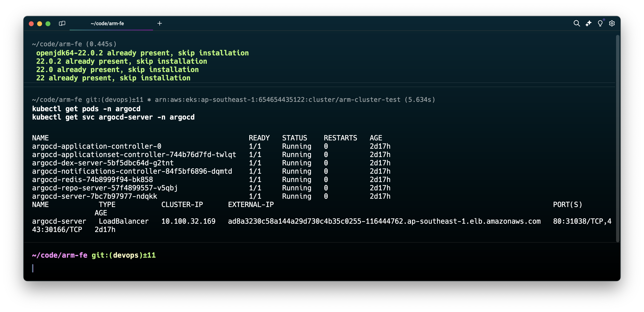
Task: Open the settings gear icon
Action: tap(612, 24)
